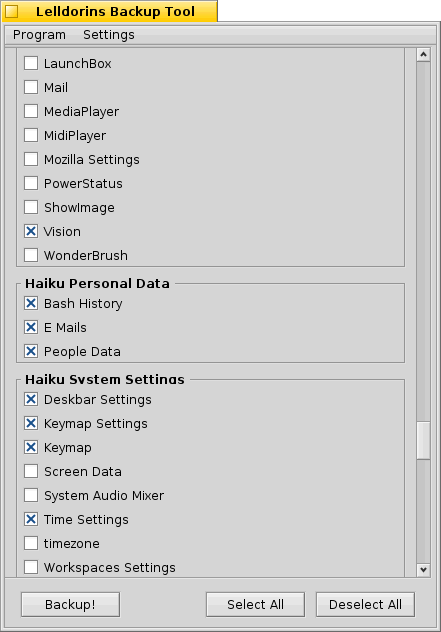Uncheck the Bash History checkbox
This screenshot has width=441, height=632.
31,303
